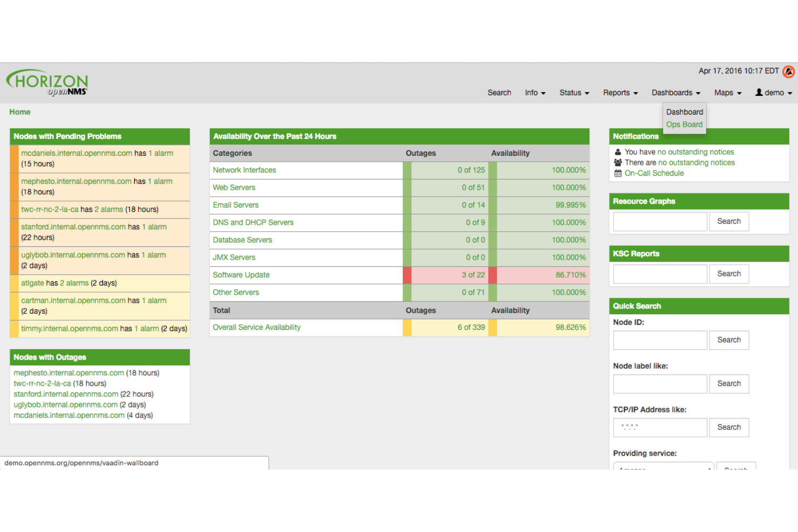Expand the Info dropdown menu
Image resolution: width=798 pixels, height=532 pixels.
pos(535,93)
